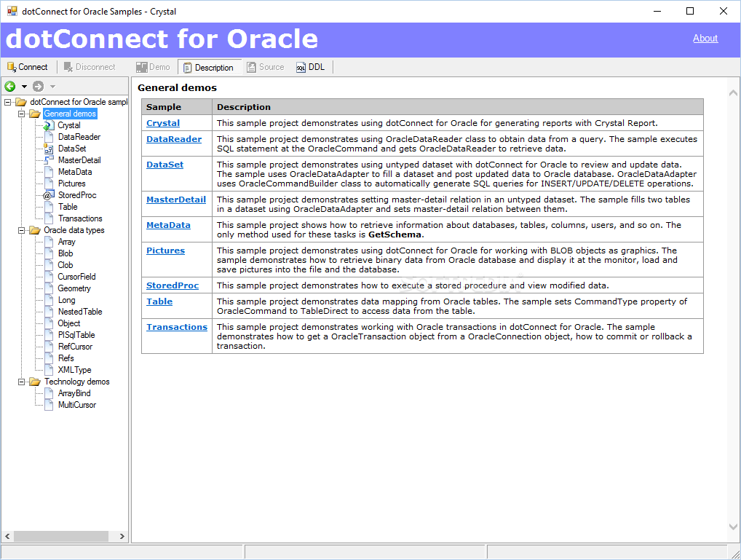Click the Disconnect toolbar button

90,67
